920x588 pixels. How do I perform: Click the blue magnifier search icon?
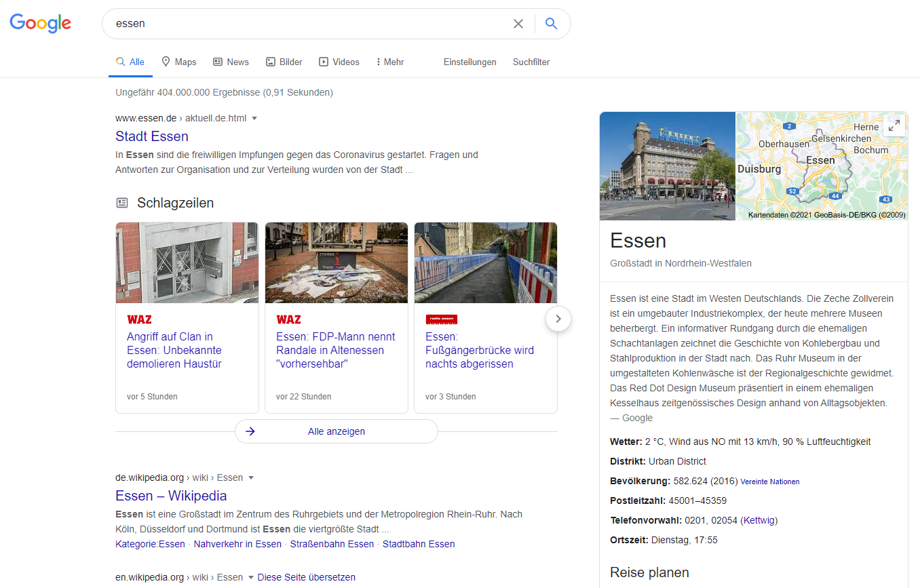pos(552,24)
